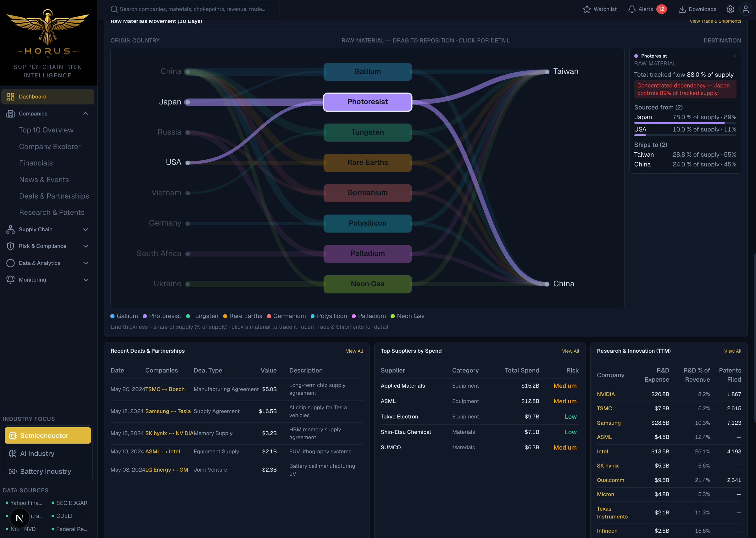Click the red 12 alerts badge

(x=662, y=9)
